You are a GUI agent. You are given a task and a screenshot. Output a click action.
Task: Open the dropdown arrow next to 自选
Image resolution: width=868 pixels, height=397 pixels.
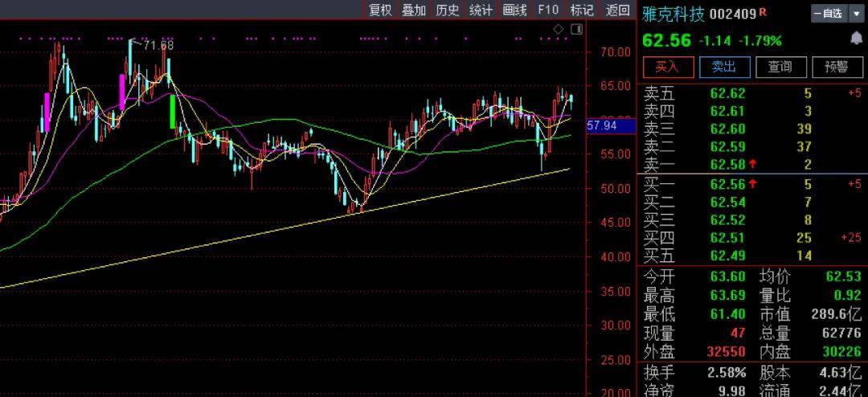coord(855,14)
